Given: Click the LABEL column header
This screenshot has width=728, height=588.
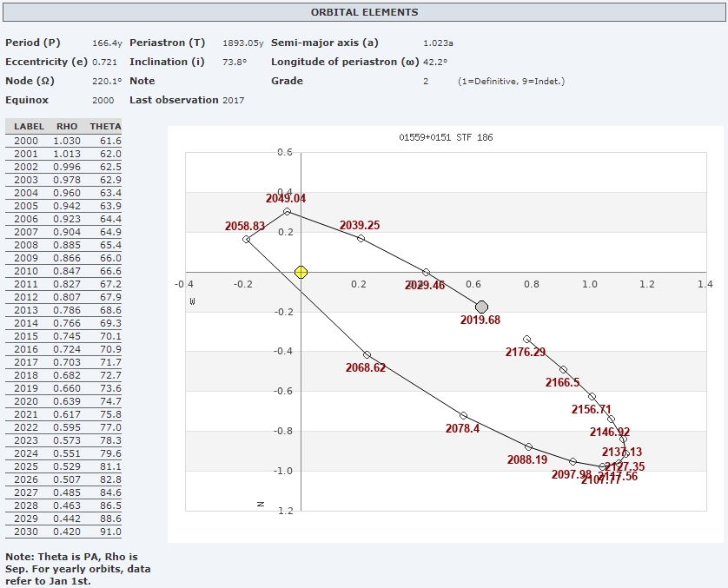Looking at the screenshot, I should (29, 127).
